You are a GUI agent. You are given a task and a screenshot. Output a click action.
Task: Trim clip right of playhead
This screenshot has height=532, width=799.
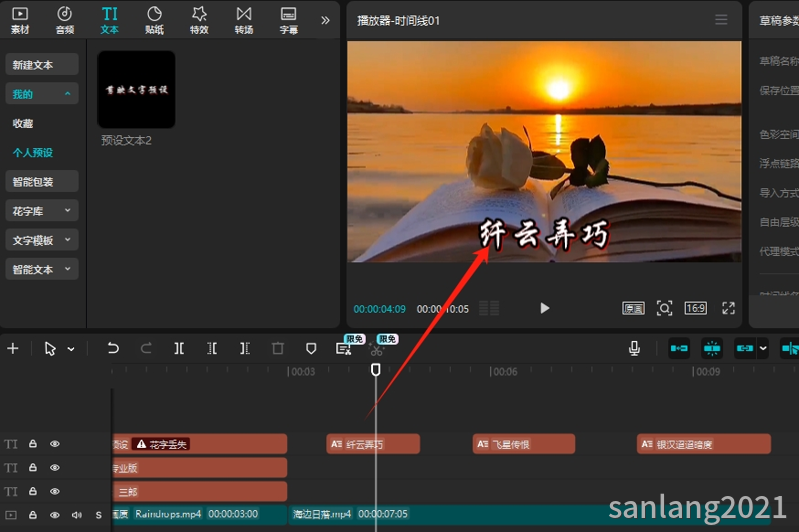245,349
